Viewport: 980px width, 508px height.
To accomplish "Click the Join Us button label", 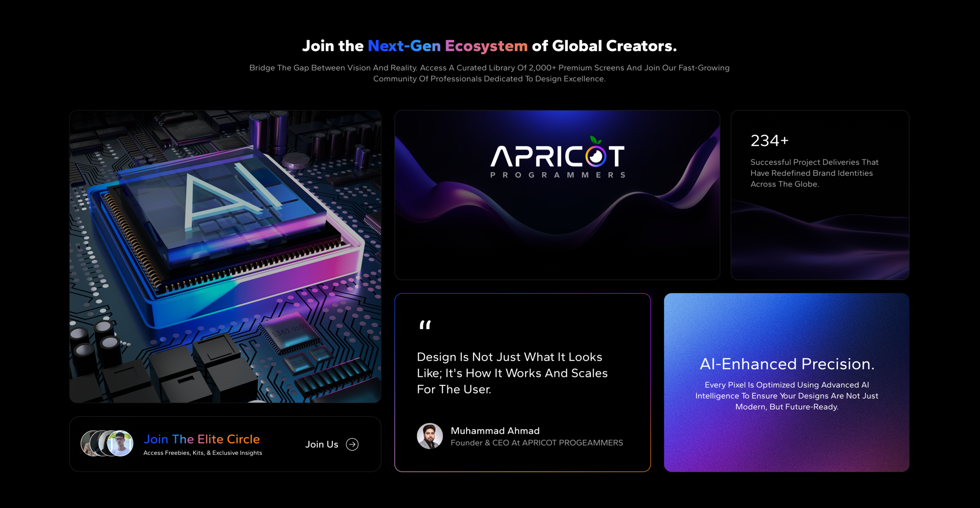I will coord(322,444).
